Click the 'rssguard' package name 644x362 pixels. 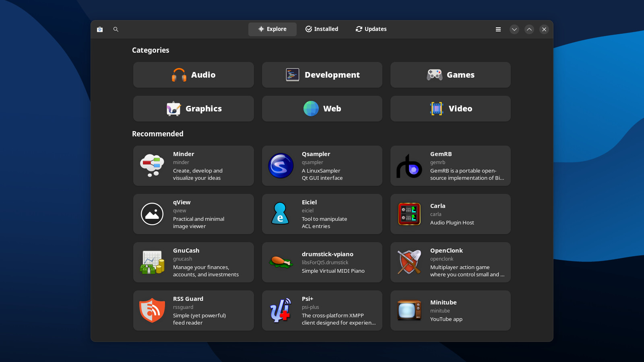[183, 307]
